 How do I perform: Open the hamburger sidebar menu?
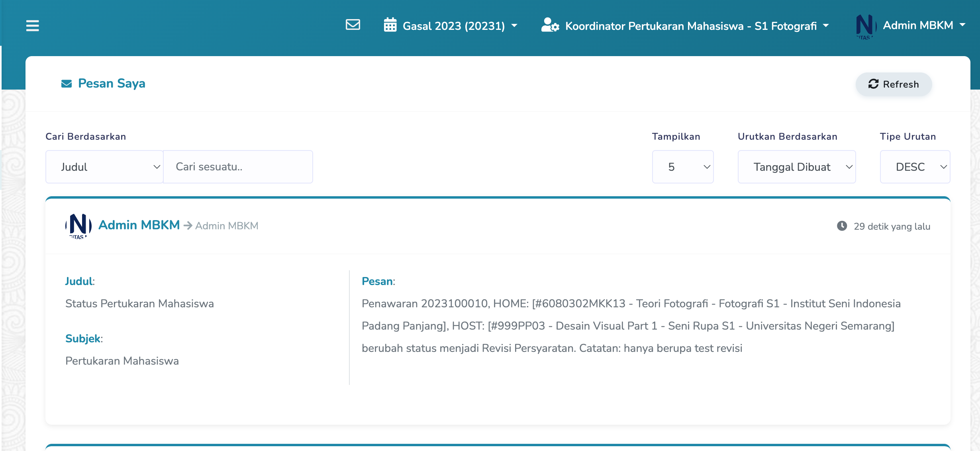(32, 26)
